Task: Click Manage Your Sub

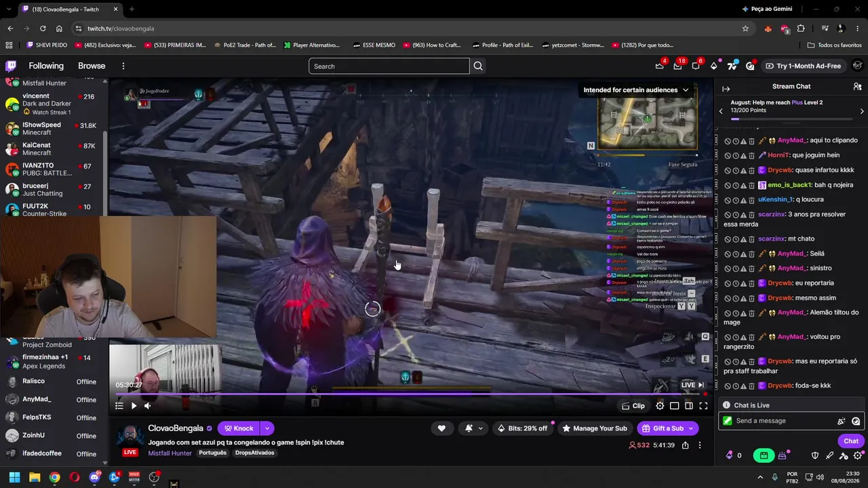Action: 594,428
